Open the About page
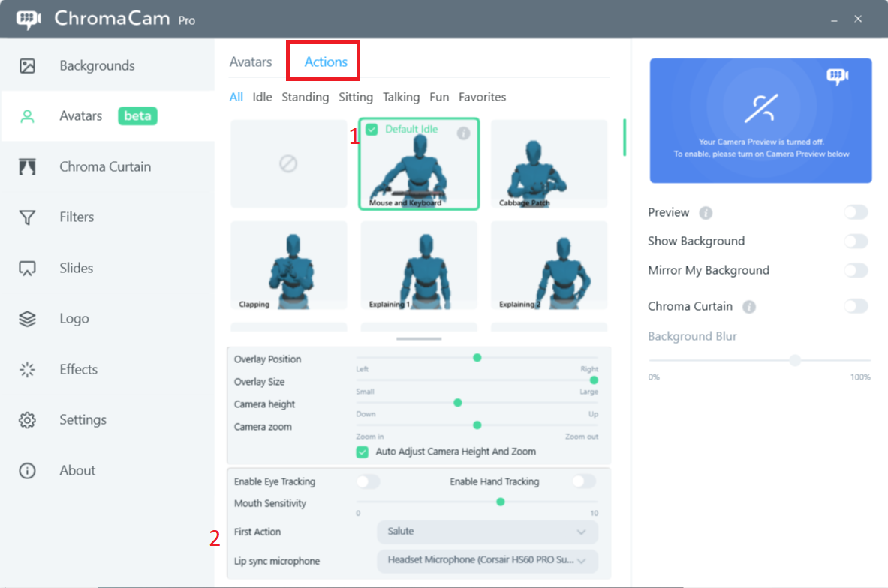This screenshot has width=888, height=588. (77, 470)
